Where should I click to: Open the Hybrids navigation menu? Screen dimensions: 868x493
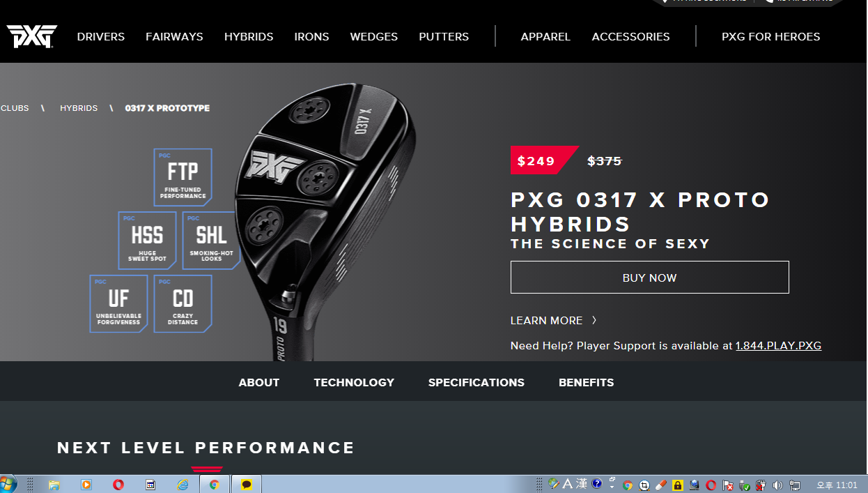pyautogui.click(x=249, y=37)
